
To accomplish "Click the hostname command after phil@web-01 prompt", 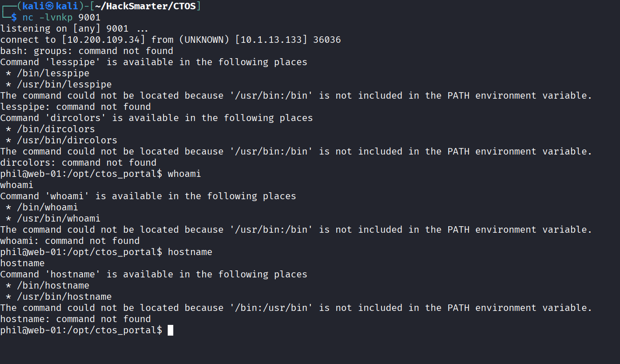I will pyautogui.click(x=190, y=252).
